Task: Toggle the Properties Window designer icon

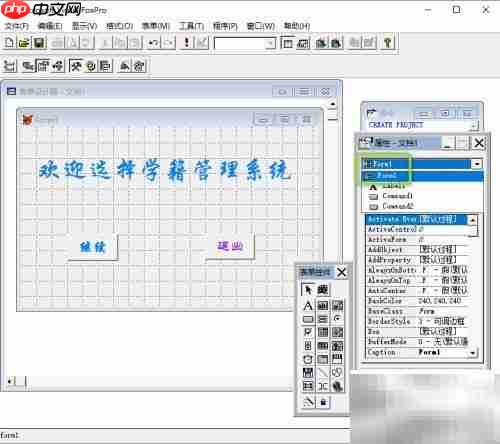Action: (x=43, y=66)
